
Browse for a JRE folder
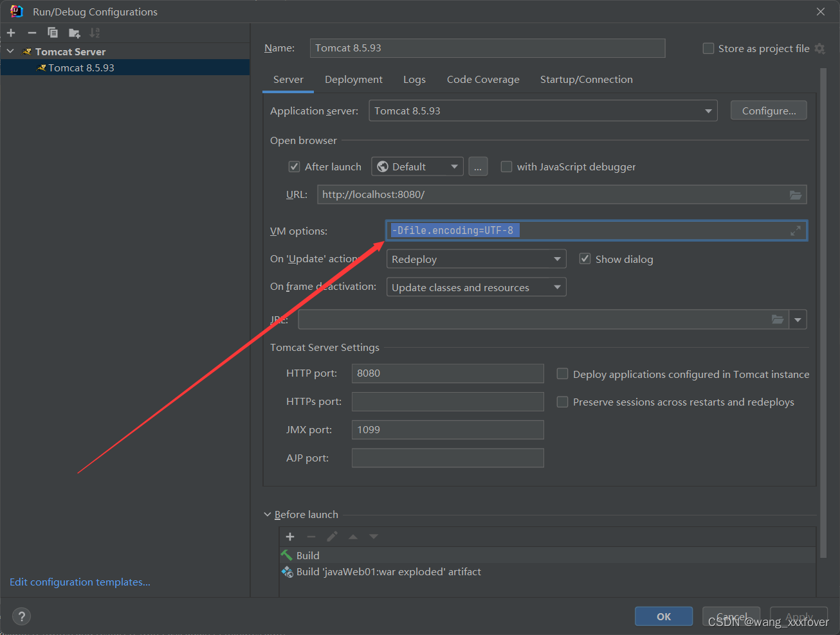coord(778,319)
